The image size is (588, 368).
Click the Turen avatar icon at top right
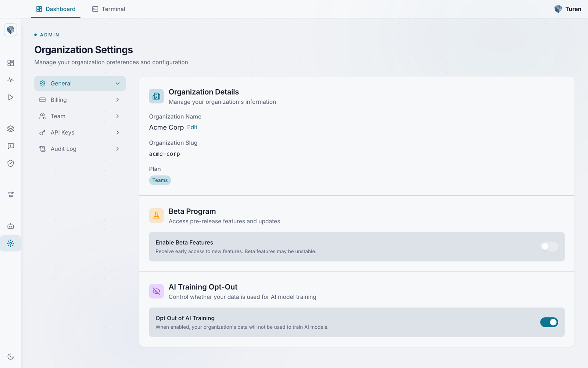point(558,9)
